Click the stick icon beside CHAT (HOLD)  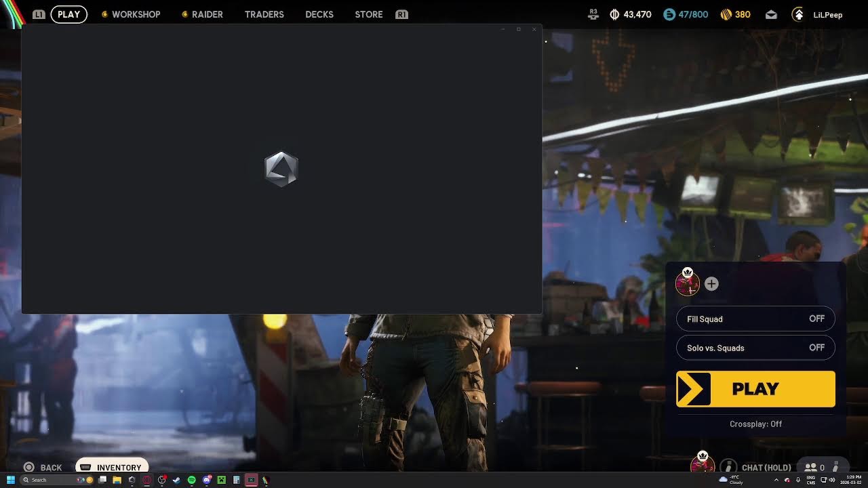point(728,466)
